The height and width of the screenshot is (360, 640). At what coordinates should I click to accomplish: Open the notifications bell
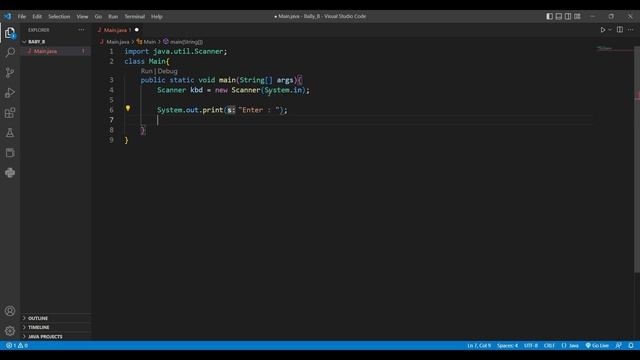coord(631,345)
